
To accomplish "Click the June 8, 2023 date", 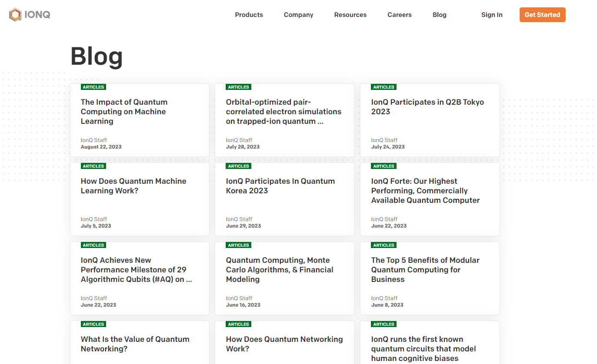I will [x=387, y=305].
